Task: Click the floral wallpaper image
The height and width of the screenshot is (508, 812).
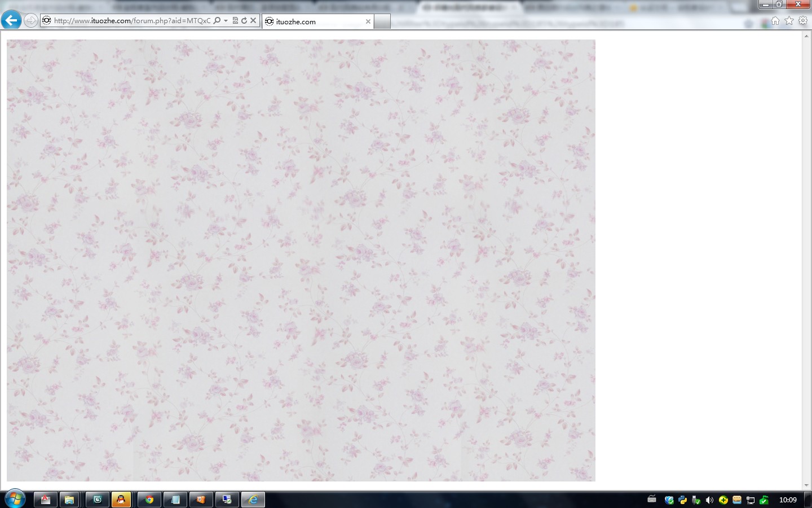Action: click(301, 260)
